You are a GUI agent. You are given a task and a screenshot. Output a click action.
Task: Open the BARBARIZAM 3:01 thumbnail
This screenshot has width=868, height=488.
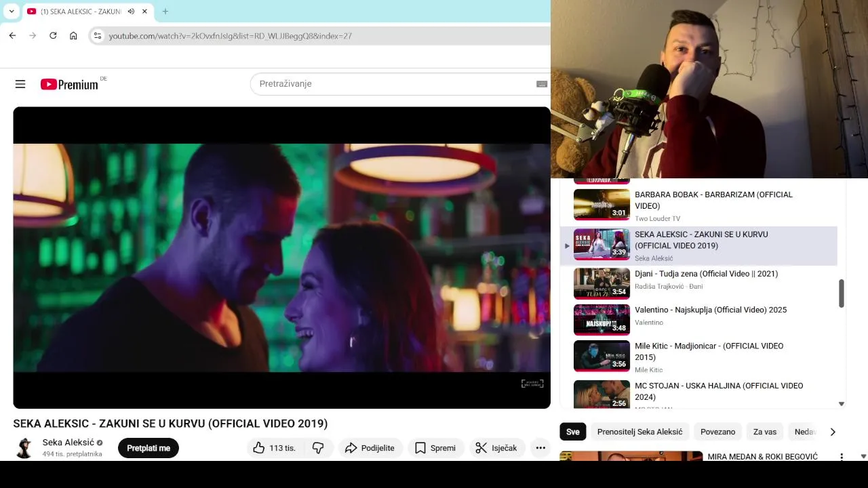(x=601, y=205)
